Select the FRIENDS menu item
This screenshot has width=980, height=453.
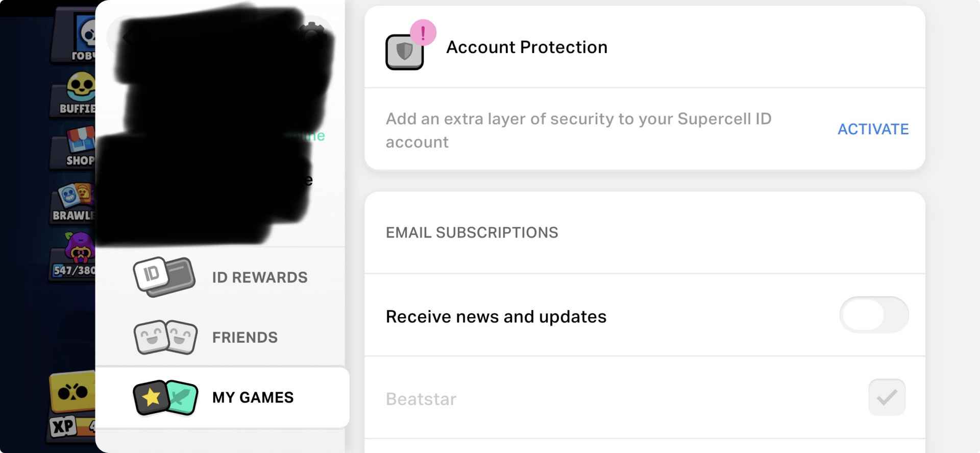click(x=245, y=338)
